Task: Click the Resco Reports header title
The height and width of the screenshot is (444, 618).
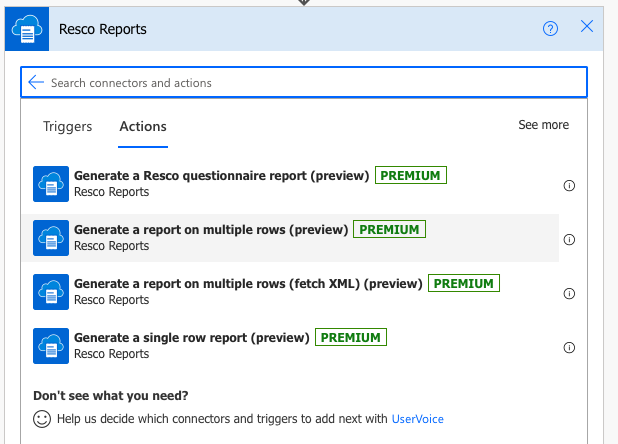Action: (x=103, y=29)
